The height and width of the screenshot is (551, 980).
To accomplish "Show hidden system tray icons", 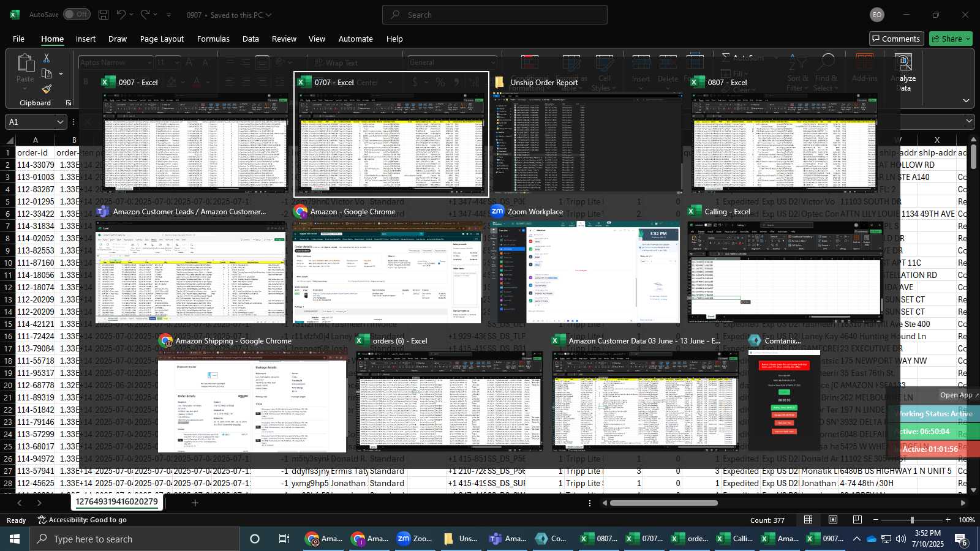I will click(x=856, y=539).
